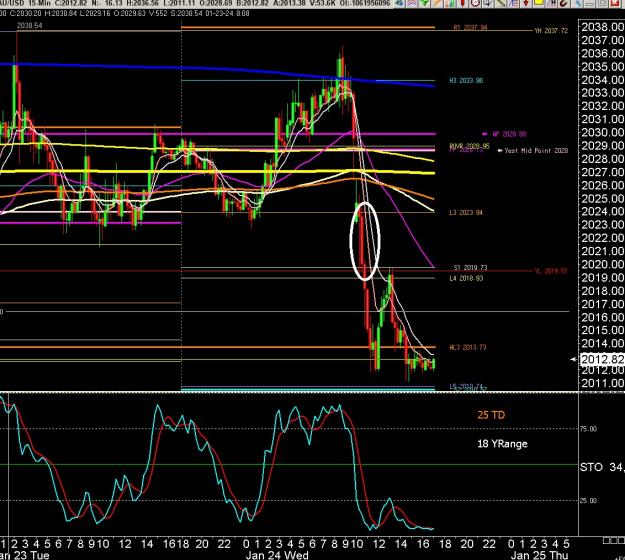The width and height of the screenshot is (625, 560).
Task: Click the R1 2037.94 pivot label
Action: (470, 27)
